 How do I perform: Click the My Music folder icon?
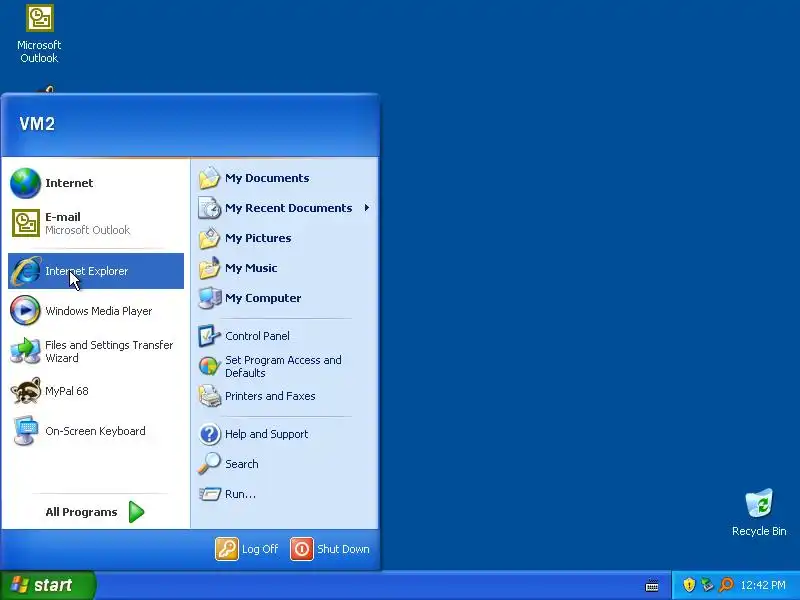(x=209, y=268)
